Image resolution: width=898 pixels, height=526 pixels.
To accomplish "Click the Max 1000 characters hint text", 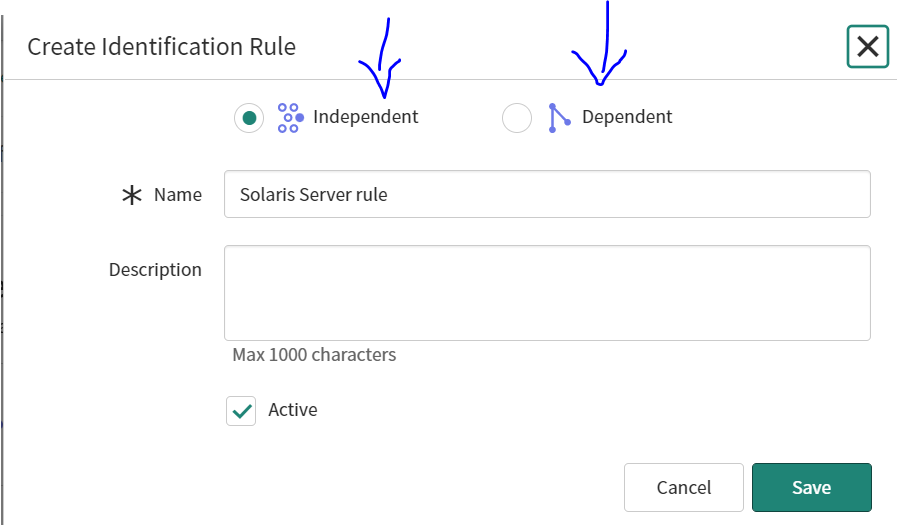I will coord(314,355).
